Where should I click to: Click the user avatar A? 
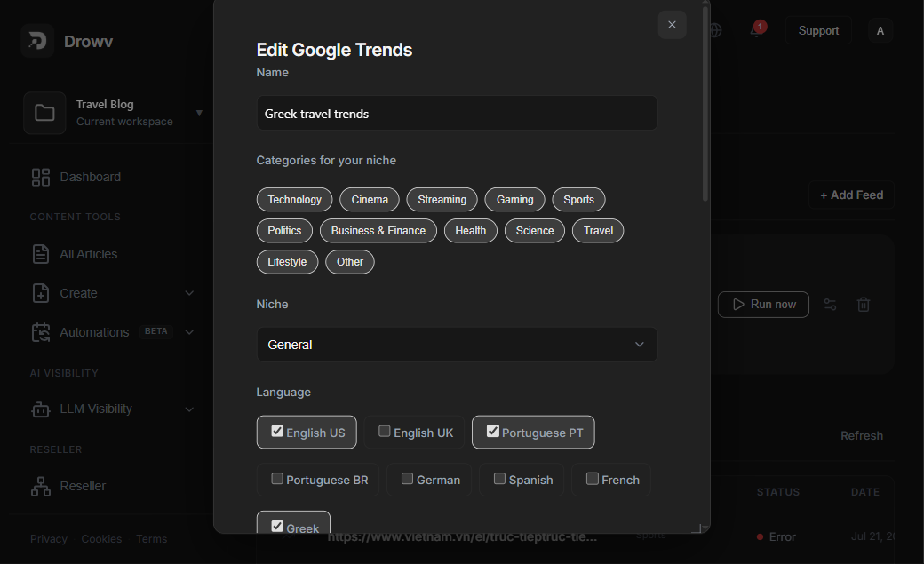tap(880, 31)
